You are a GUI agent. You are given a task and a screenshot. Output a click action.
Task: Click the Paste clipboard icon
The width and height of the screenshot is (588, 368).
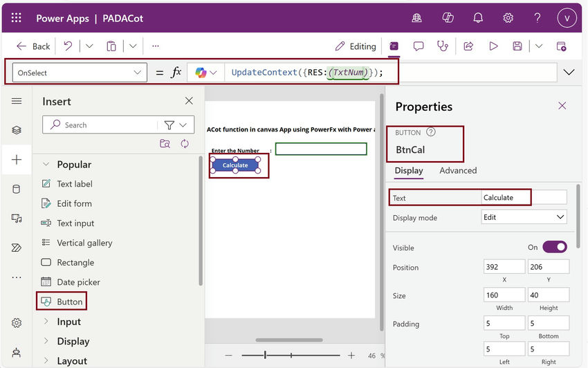click(x=111, y=46)
